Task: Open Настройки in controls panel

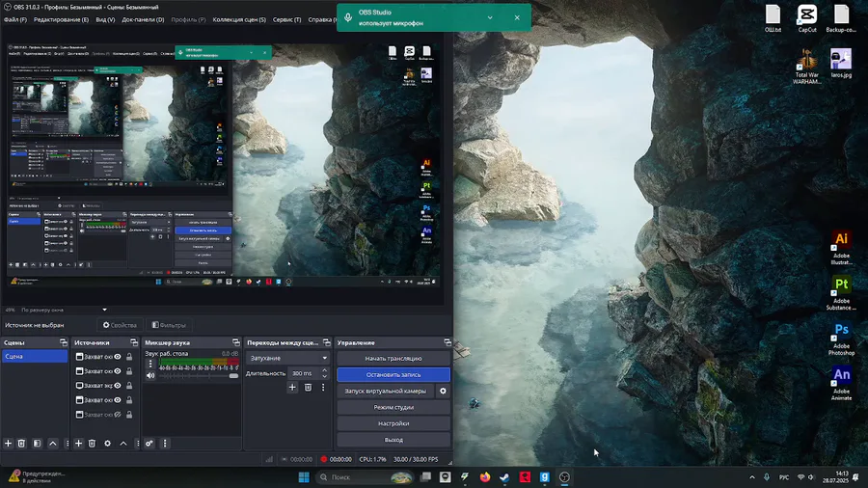Action: [x=393, y=423]
